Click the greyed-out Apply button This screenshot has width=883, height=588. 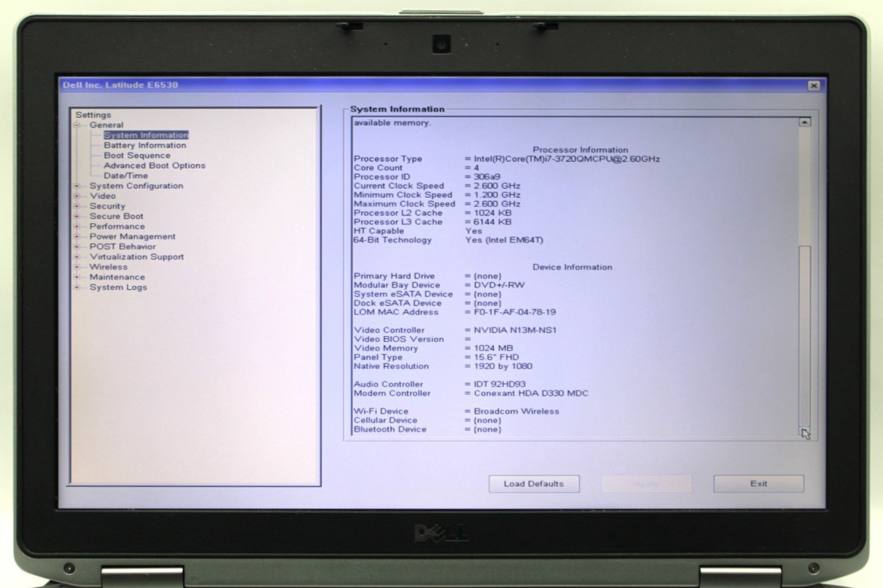[646, 484]
